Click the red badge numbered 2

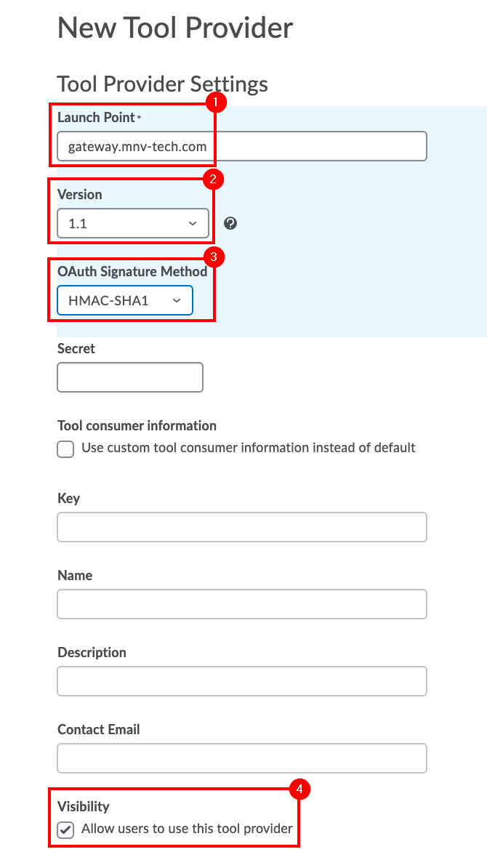click(213, 180)
